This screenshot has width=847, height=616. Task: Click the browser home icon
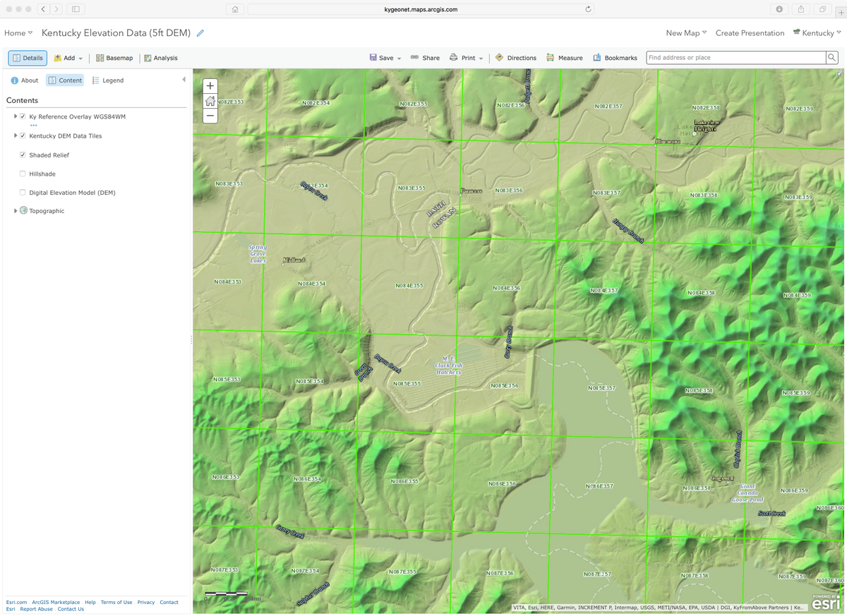(x=235, y=9)
